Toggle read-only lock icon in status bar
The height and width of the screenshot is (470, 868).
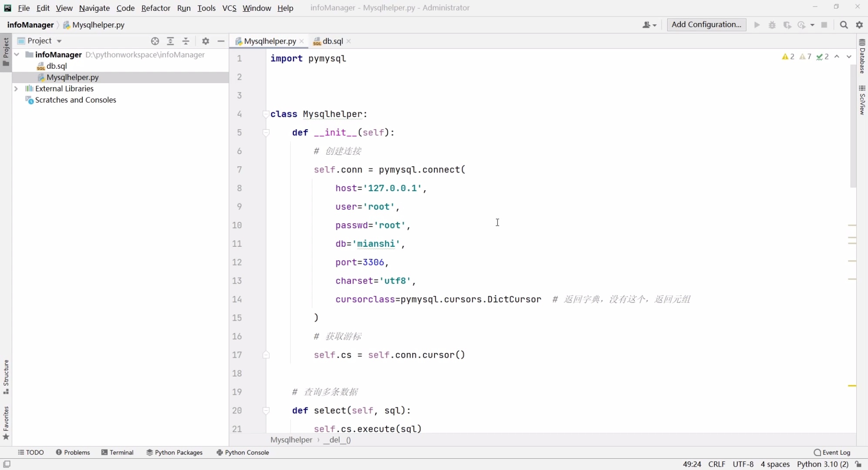coord(858,464)
